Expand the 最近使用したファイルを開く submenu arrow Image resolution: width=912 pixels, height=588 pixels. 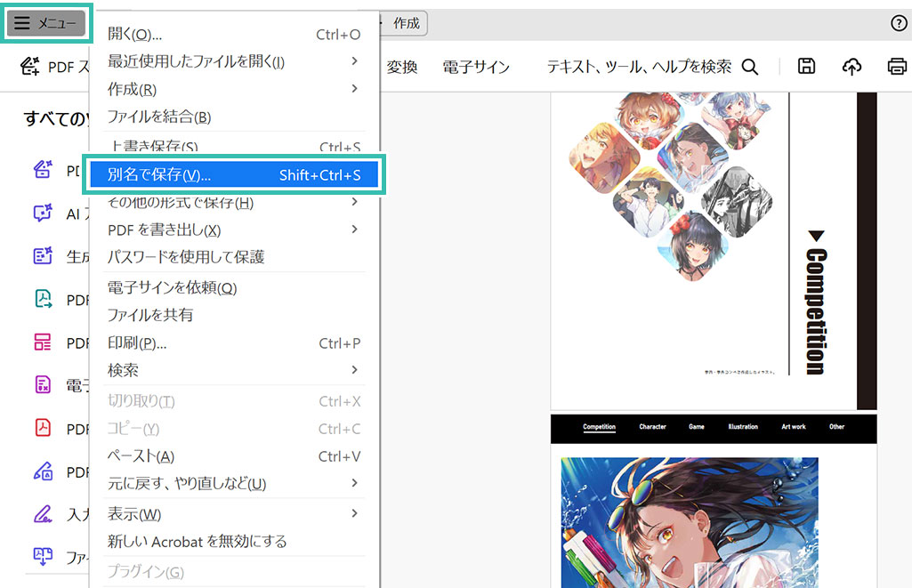coord(354,61)
